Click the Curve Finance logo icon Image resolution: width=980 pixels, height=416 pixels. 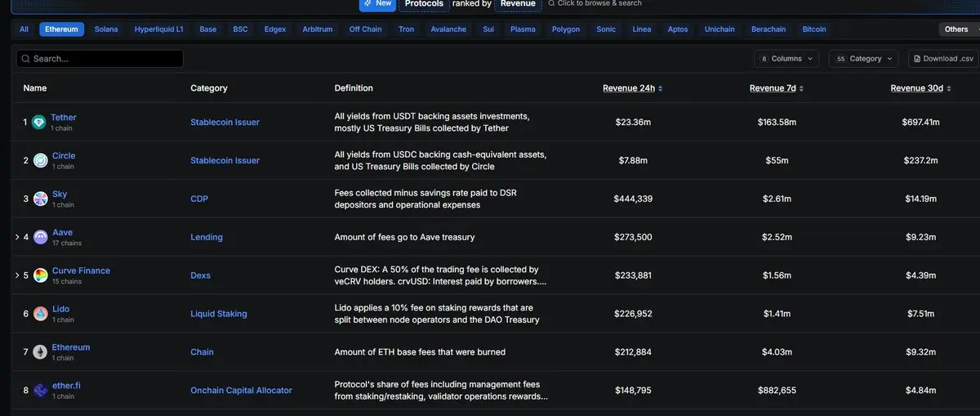[x=41, y=276]
